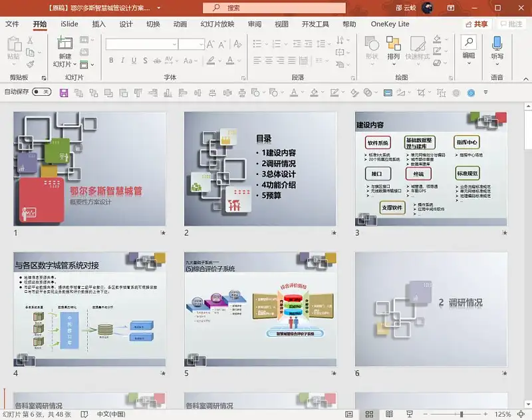The image size is (532, 420).
Task: Click the Crop icon in quick toolbar
Action: click(x=421, y=93)
